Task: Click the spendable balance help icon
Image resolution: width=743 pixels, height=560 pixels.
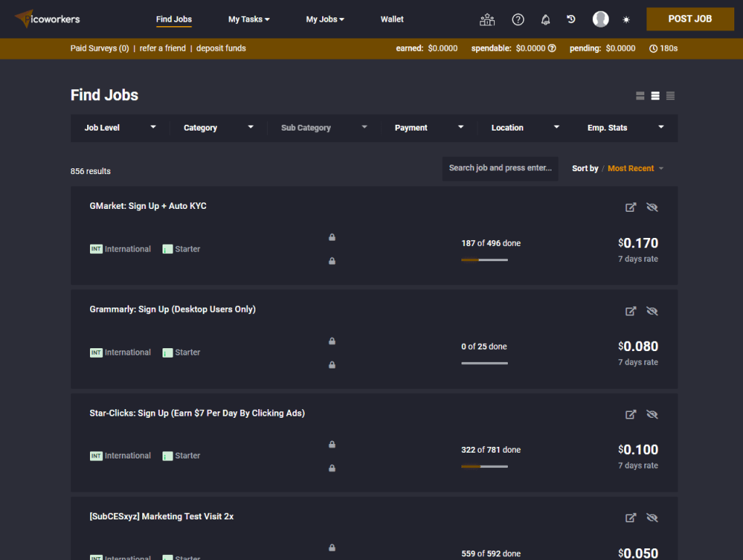Action: pos(552,48)
